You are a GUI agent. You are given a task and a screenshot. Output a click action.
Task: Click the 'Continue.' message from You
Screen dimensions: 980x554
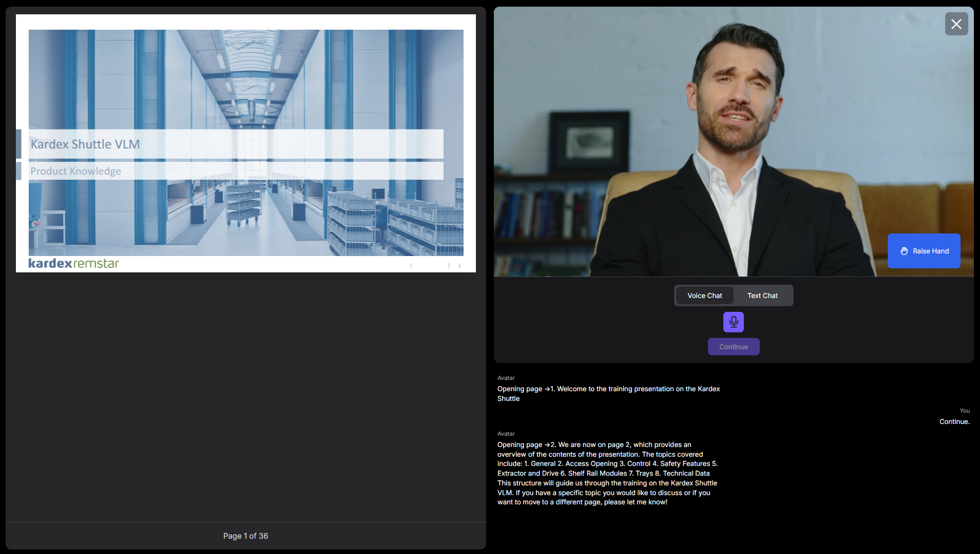click(954, 421)
